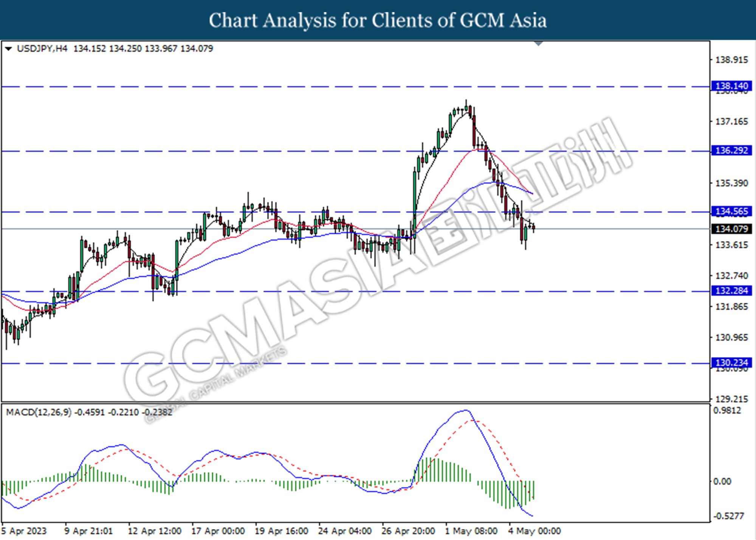Viewport: 756px width, 540px height.
Task: Click the current price tag 134.079
Action: click(x=731, y=229)
